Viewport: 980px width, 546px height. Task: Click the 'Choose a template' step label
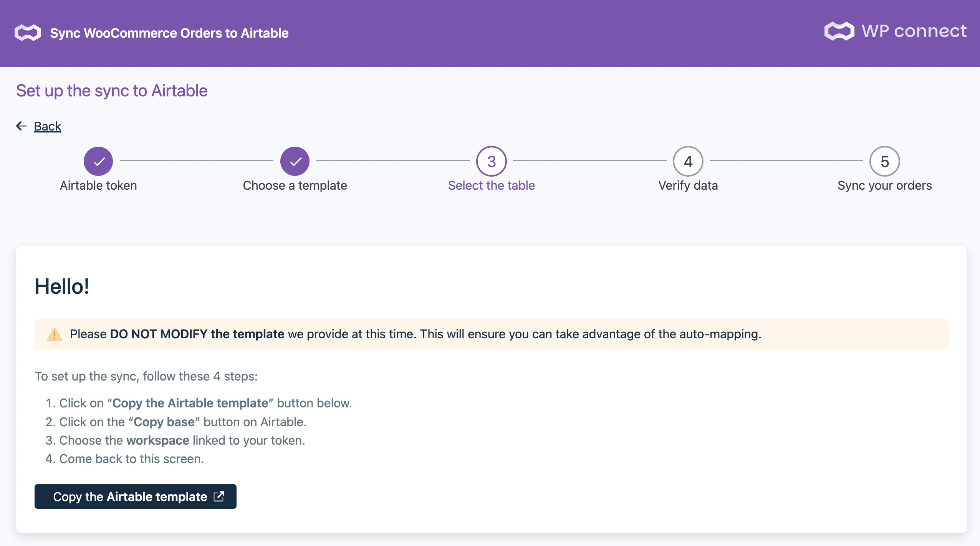pos(295,185)
